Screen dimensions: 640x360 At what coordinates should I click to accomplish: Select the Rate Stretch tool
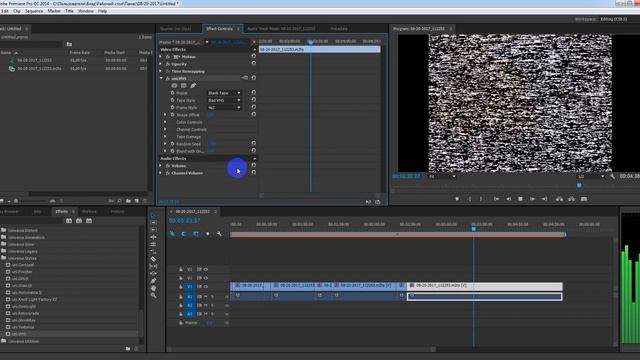[153, 251]
